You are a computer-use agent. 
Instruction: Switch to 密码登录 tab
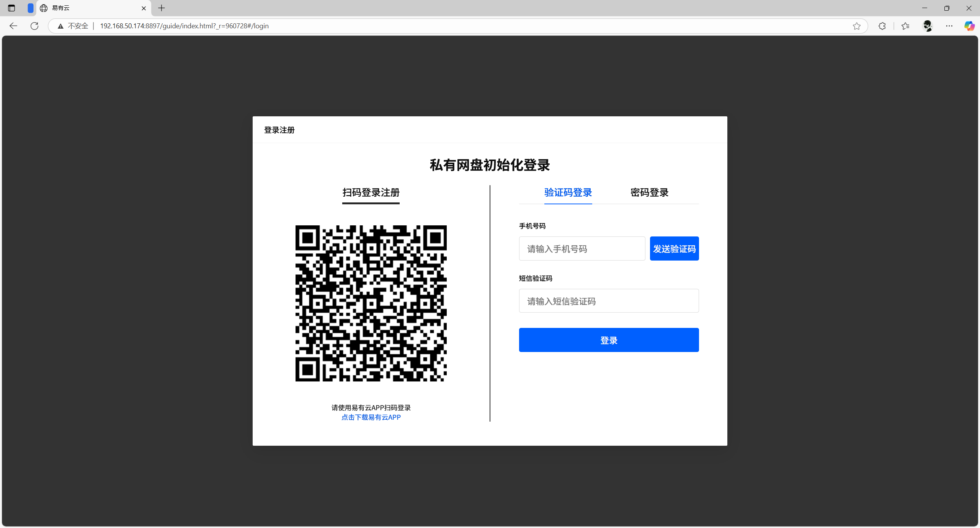[x=649, y=192]
